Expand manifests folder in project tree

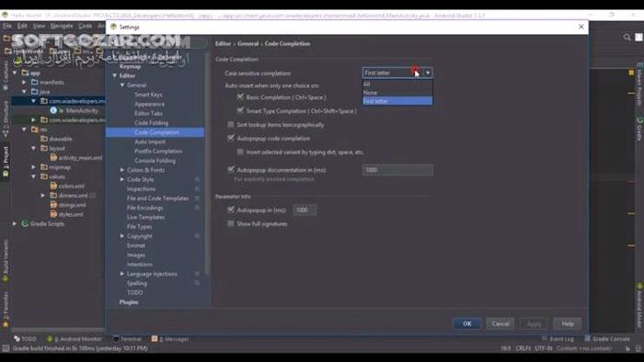point(24,83)
